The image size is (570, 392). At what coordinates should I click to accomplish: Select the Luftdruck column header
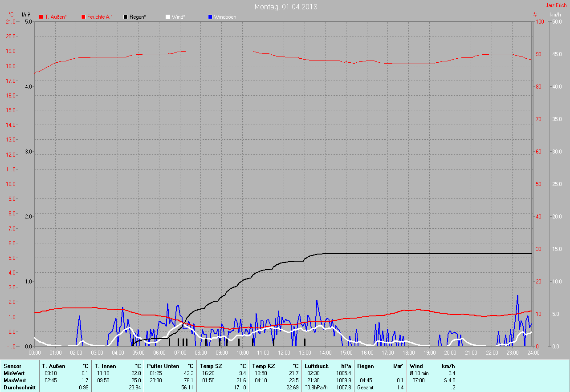[x=317, y=366]
